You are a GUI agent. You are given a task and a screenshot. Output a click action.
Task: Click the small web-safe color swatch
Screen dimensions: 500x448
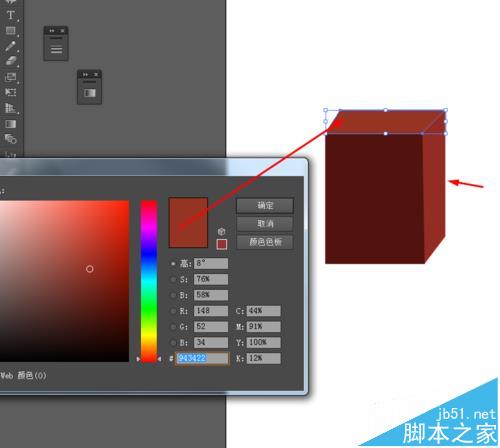(x=222, y=244)
